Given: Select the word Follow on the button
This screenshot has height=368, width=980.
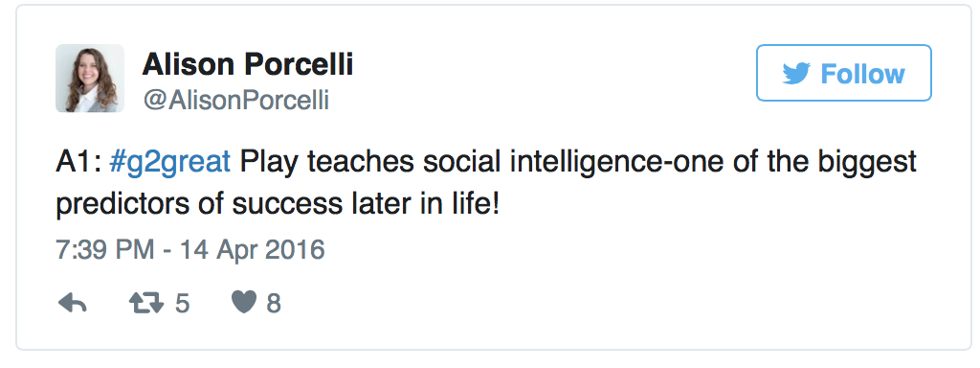Looking at the screenshot, I should (862, 74).
